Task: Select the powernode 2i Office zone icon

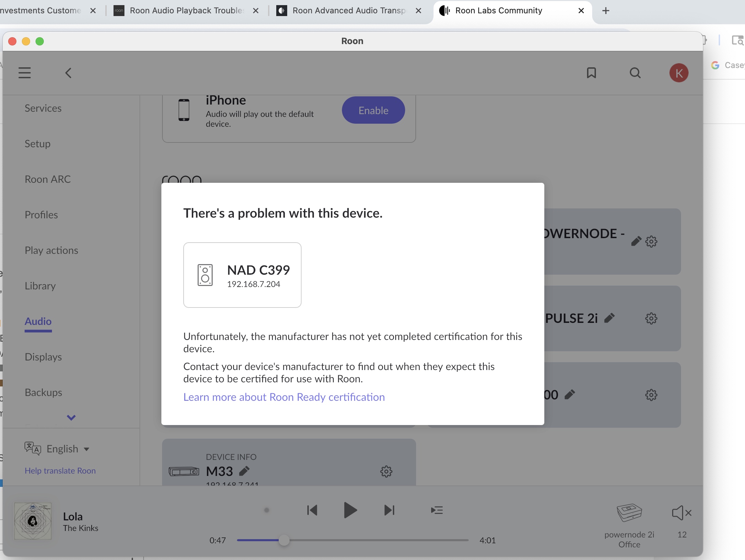Action: (629, 513)
